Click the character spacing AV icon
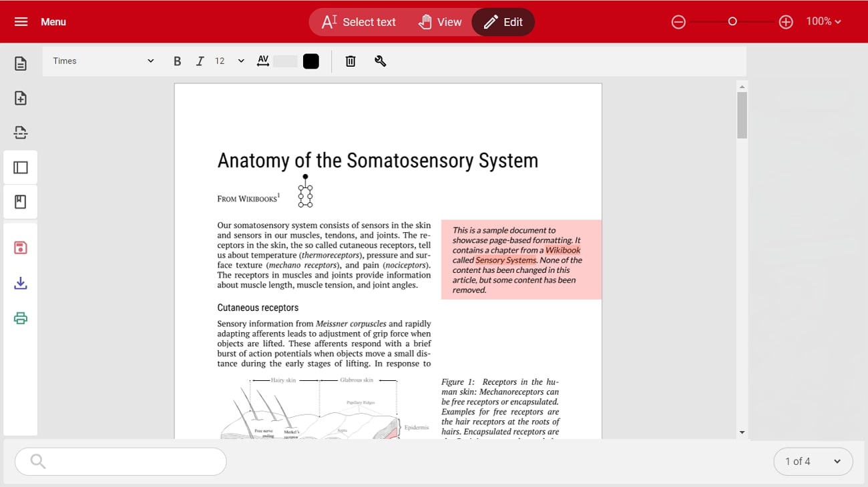This screenshot has width=868, height=487. (263, 61)
